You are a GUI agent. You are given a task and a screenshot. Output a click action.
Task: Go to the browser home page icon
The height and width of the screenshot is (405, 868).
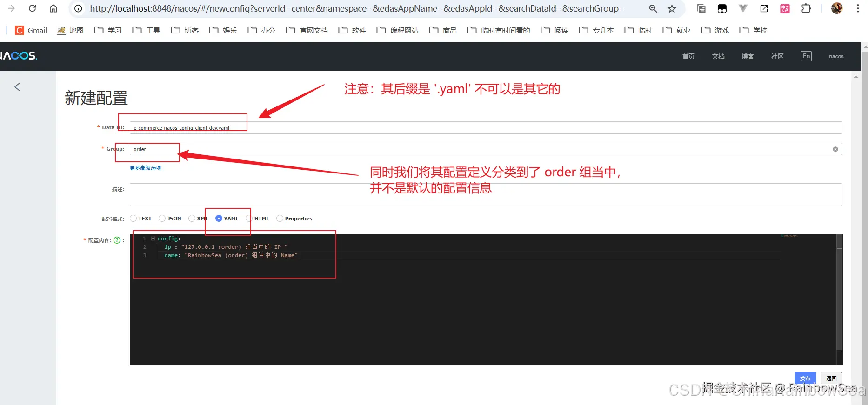coord(53,8)
